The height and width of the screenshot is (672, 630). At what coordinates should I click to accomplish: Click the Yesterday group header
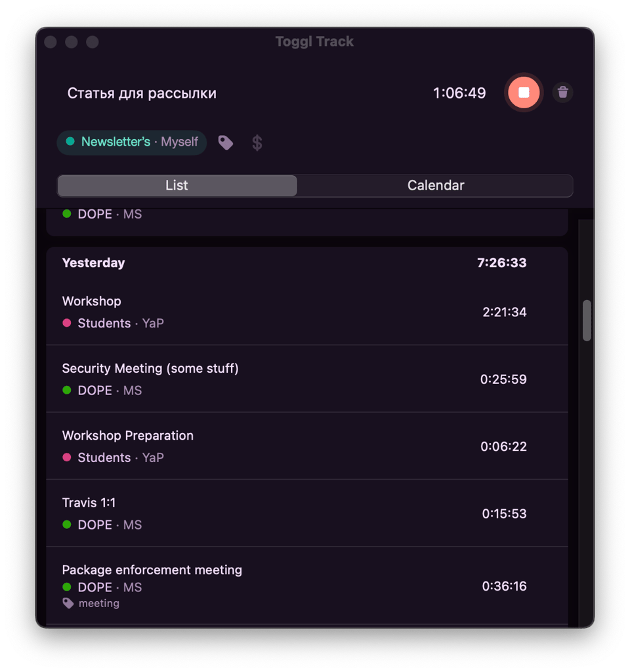(x=93, y=263)
